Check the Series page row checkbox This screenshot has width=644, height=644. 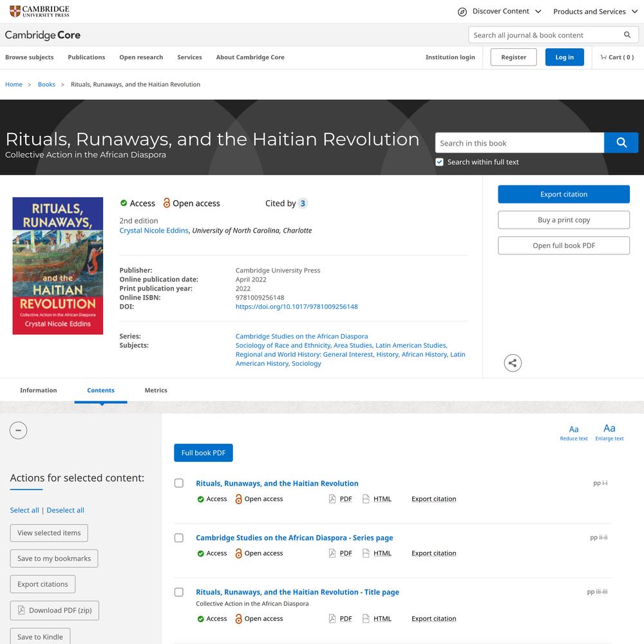pyautogui.click(x=179, y=538)
